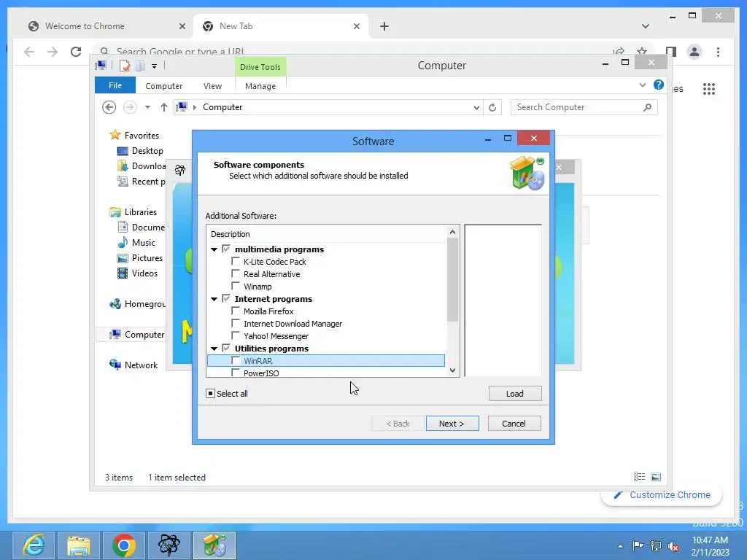The image size is (747, 560).
Task: Open the View ribbon tab
Action: [212, 86]
